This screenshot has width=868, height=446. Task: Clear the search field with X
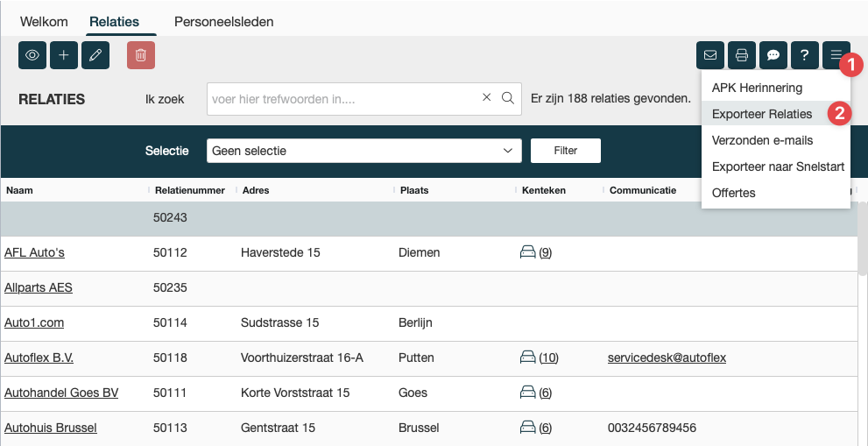click(x=487, y=98)
